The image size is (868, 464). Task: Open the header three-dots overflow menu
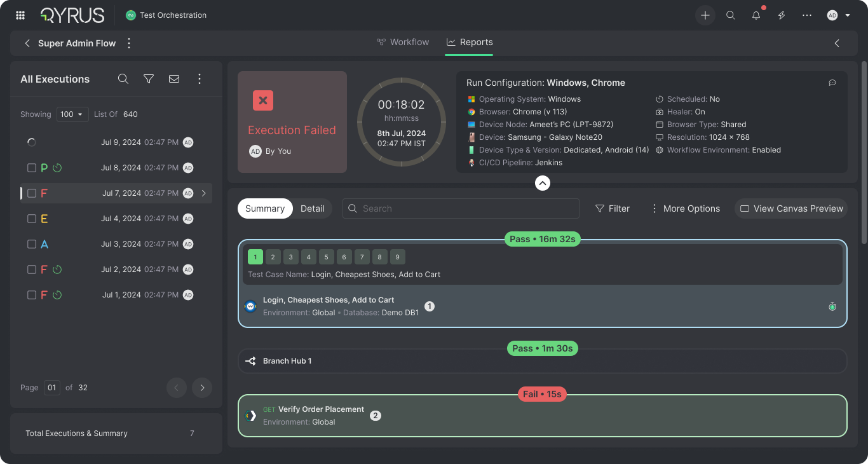click(807, 15)
